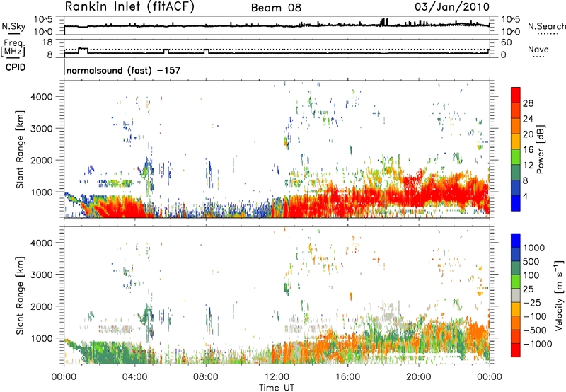Select the "24" Power colorbar label
The height and width of the screenshot is (392, 566).
(528, 119)
